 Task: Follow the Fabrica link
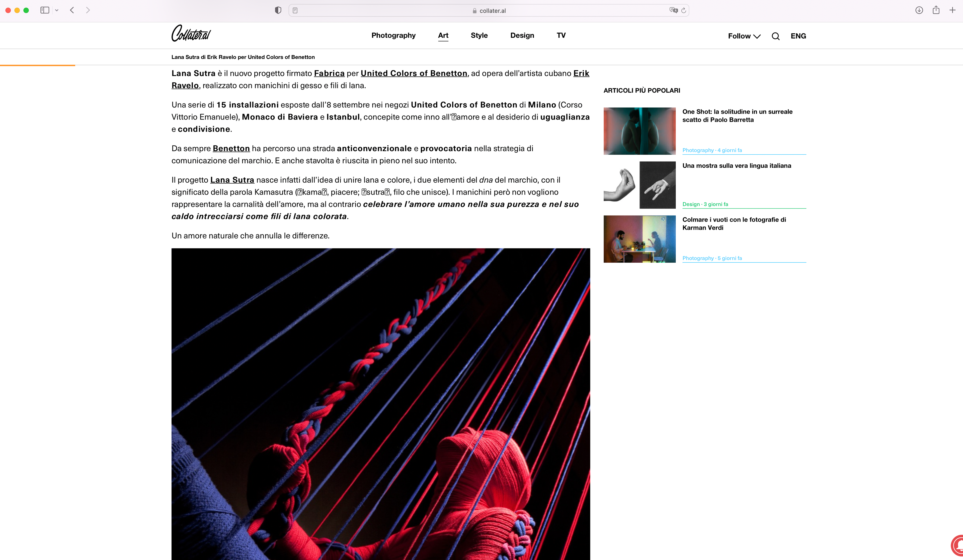click(x=329, y=73)
